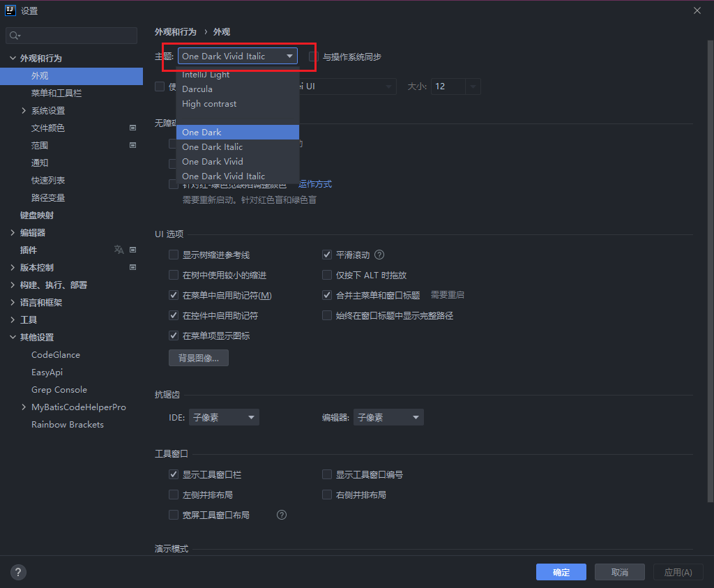Expand 构建、执行、部署 tree node
Viewport: 714px width, 588px height.
point(13,285)
